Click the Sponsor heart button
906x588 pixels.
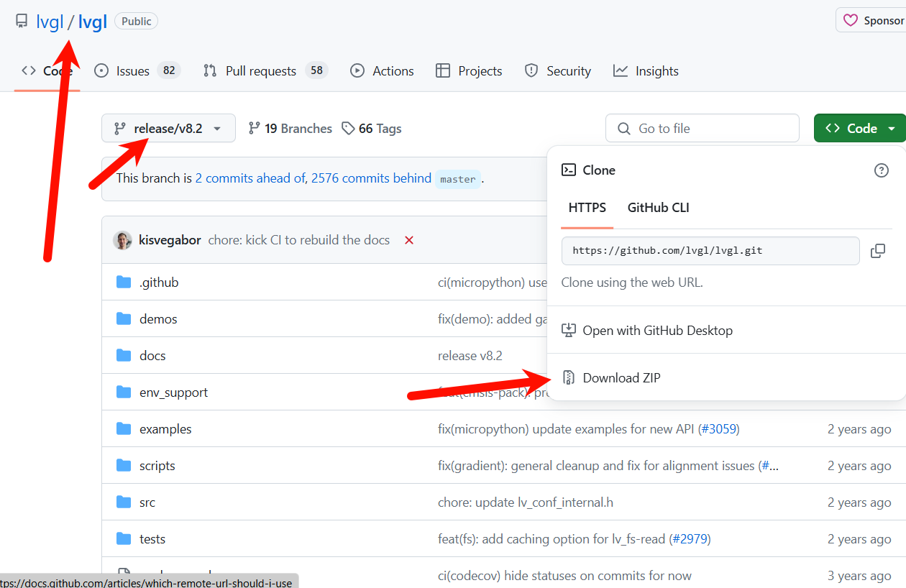point(872,20)
